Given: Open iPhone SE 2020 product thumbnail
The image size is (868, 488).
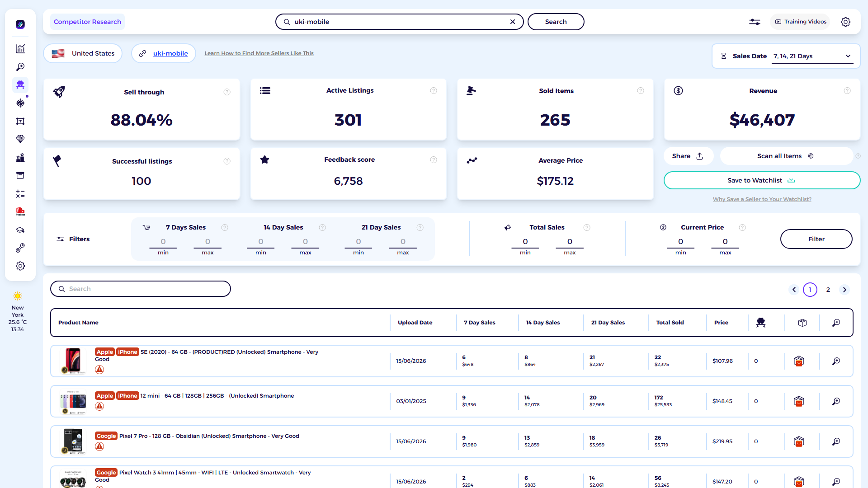Looking at the screenshot, I should click(x=73, y=361).
